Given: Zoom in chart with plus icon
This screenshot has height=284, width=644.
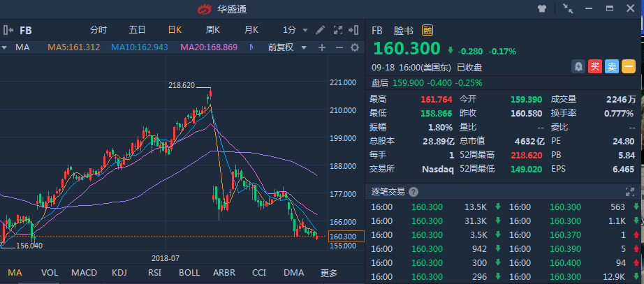Looking at the screenshot, I should 322,47.
